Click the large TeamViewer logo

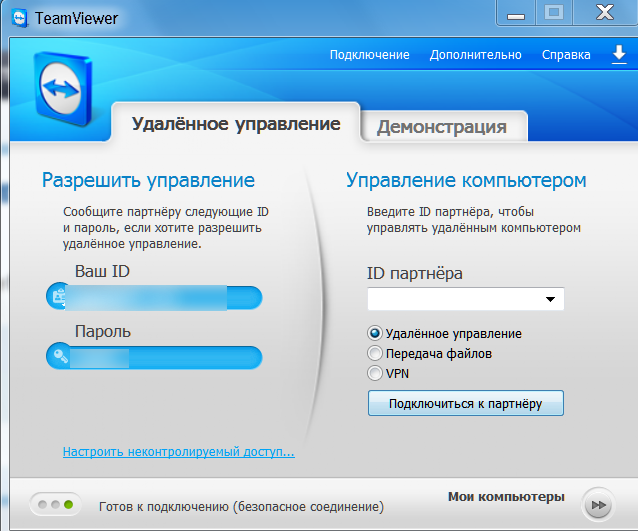(x=62, y=89)
